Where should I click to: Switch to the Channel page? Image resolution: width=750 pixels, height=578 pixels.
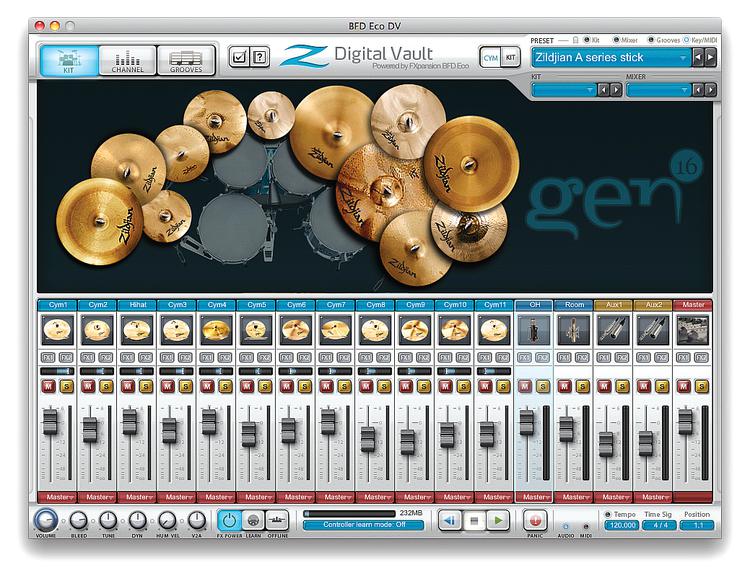click(x=128, y=59)
